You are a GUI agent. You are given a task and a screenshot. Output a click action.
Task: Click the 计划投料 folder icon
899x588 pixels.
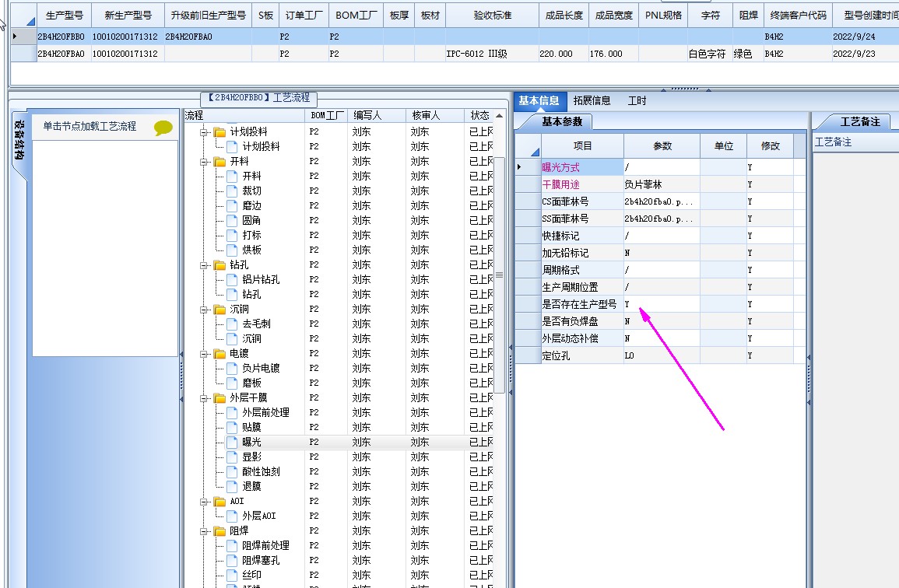pos(219,131)
